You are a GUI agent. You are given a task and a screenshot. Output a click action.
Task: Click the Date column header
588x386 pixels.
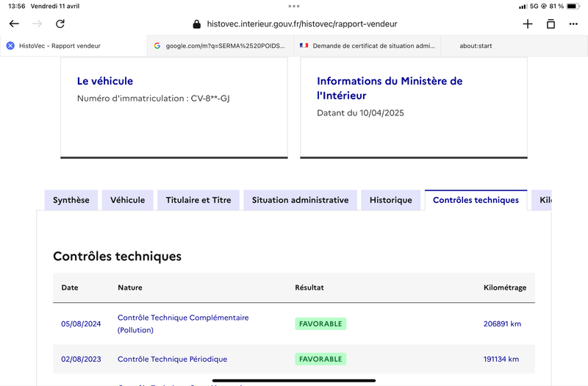tap(70, 287)
